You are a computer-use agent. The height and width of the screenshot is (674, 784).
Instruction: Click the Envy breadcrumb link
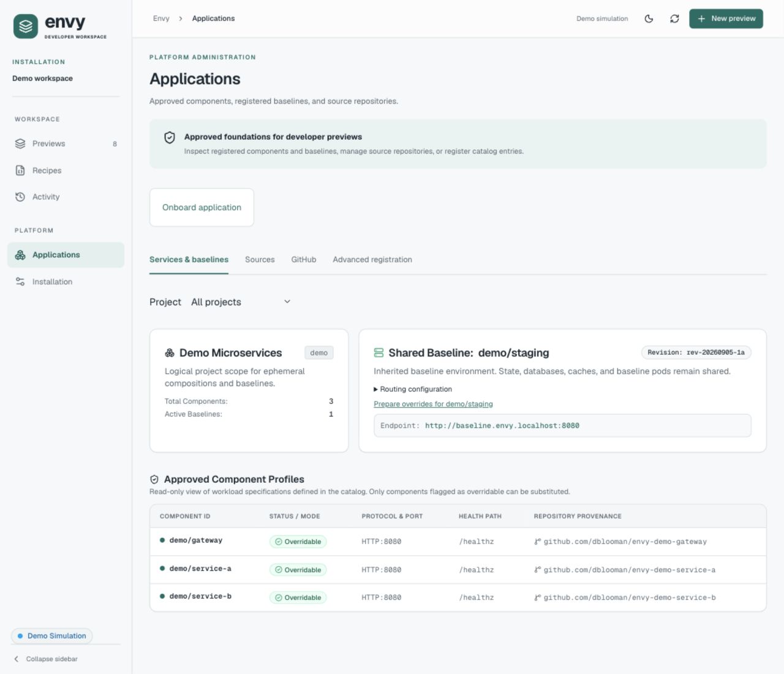point(161,18)
